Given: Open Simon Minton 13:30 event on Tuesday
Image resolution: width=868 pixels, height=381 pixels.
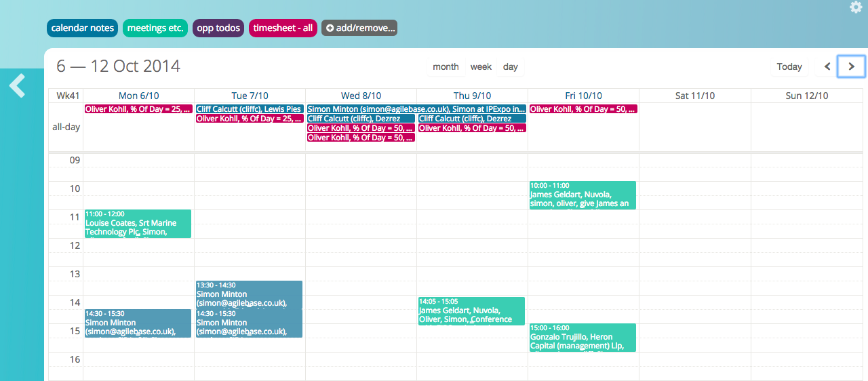Looking at the screenshot, I should tap(249, 294).
